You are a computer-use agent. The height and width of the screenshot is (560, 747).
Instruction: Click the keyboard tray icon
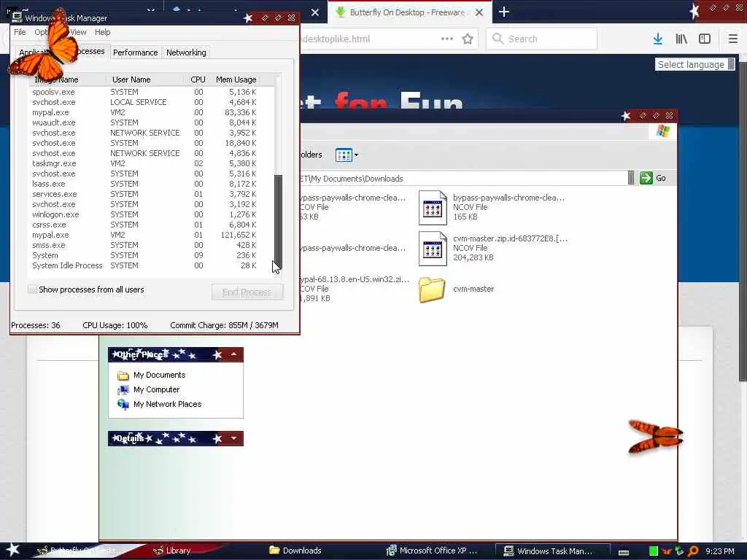pyautogui.click(x=624, y=553)
